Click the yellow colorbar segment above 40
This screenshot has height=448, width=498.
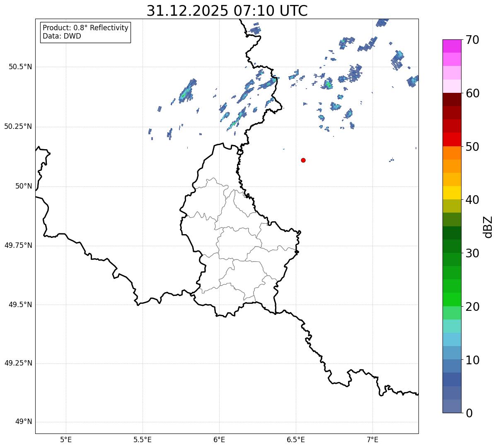pos(452,193)
